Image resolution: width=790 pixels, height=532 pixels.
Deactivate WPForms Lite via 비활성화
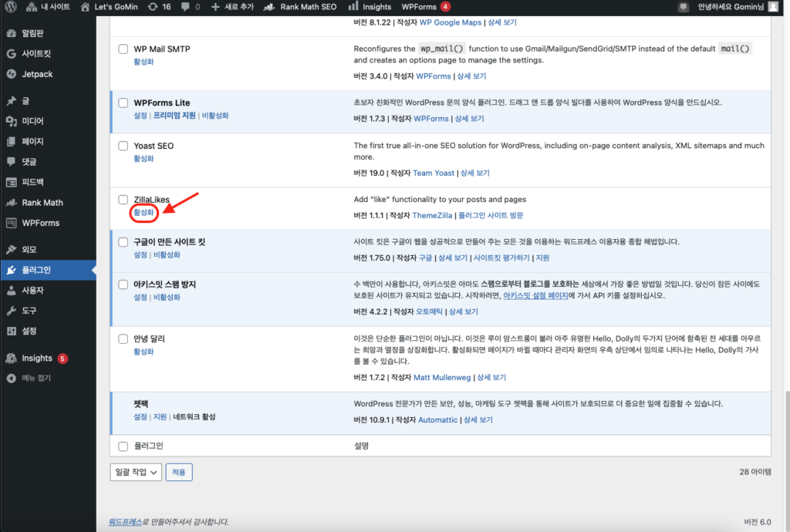click(215, 116)
